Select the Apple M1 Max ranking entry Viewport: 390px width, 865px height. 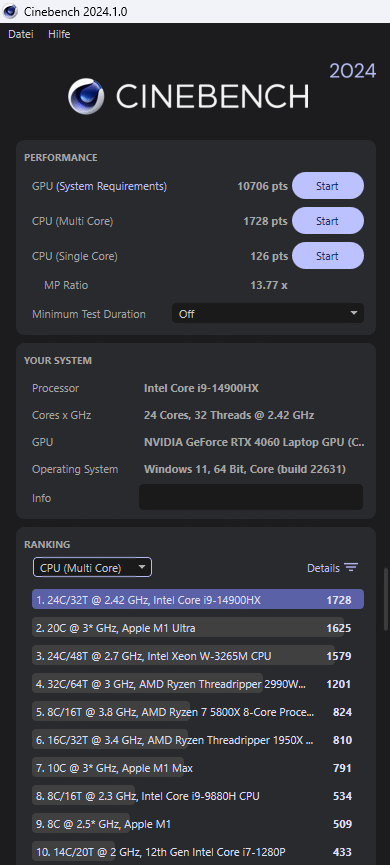pyautogui.click(x=198, y=768)
